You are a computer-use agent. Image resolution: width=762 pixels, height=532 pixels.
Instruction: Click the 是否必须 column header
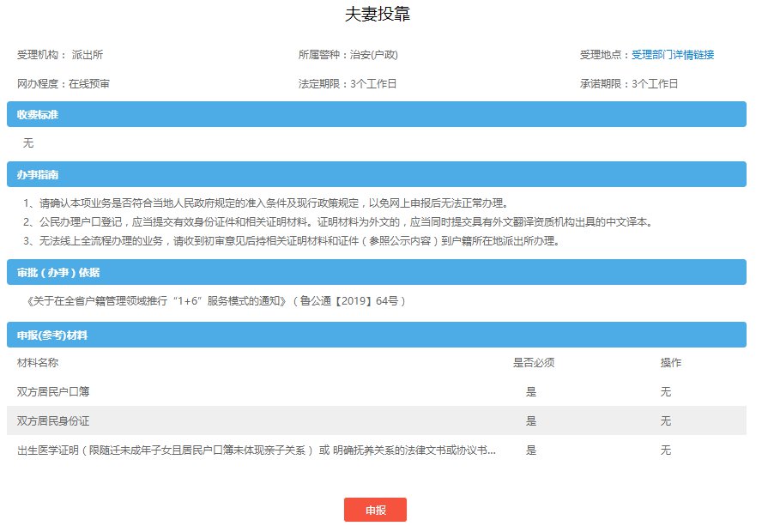[x=533, y=362]
